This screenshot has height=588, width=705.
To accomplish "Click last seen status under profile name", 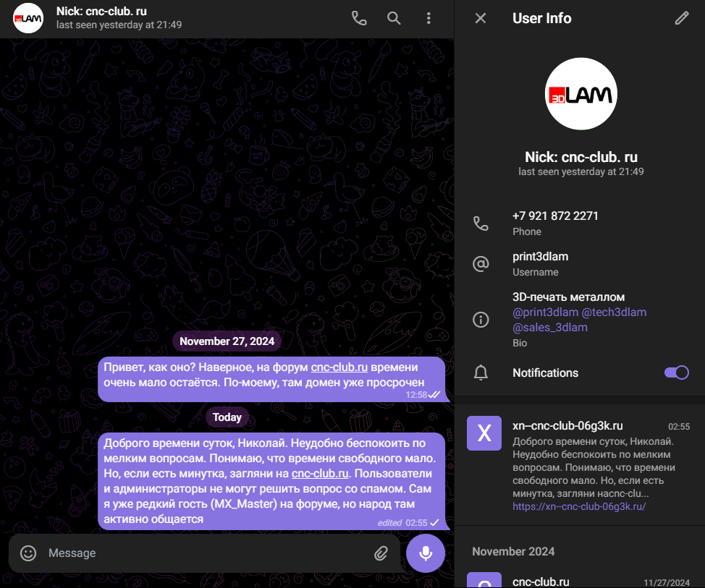I will (581, 171).
